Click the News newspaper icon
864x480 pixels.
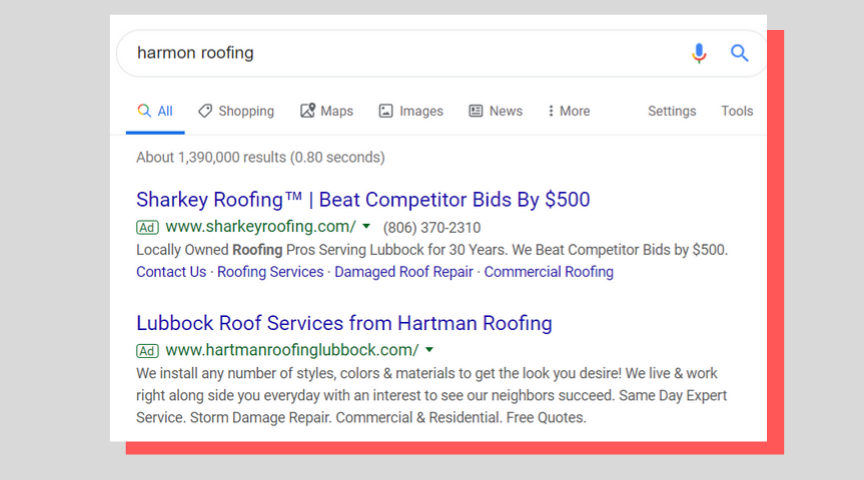click(476, 111)
